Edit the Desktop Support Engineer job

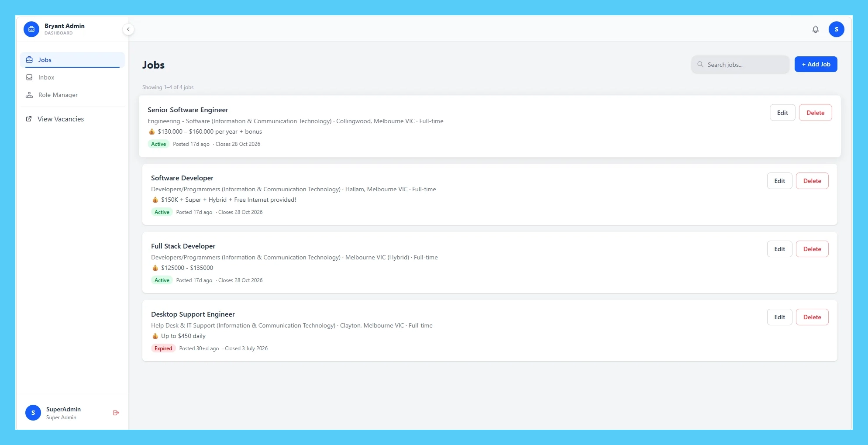[x=779, y=317]
